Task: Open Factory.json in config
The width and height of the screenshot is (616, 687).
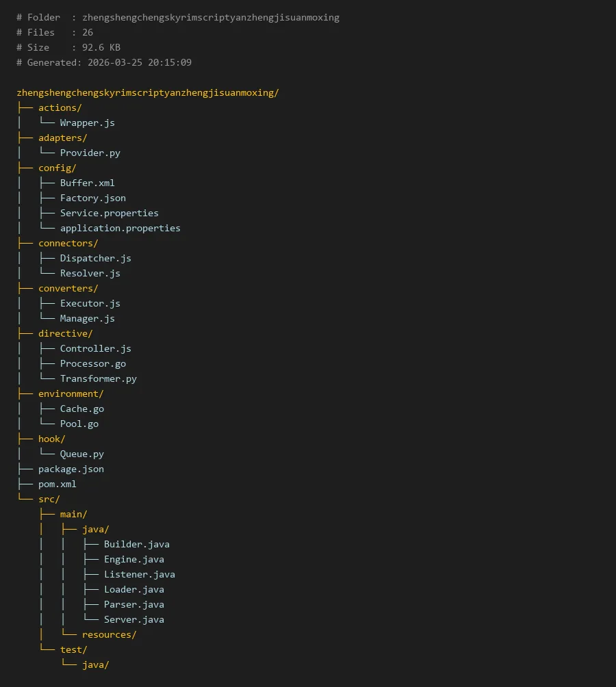Action: [92, 198]
